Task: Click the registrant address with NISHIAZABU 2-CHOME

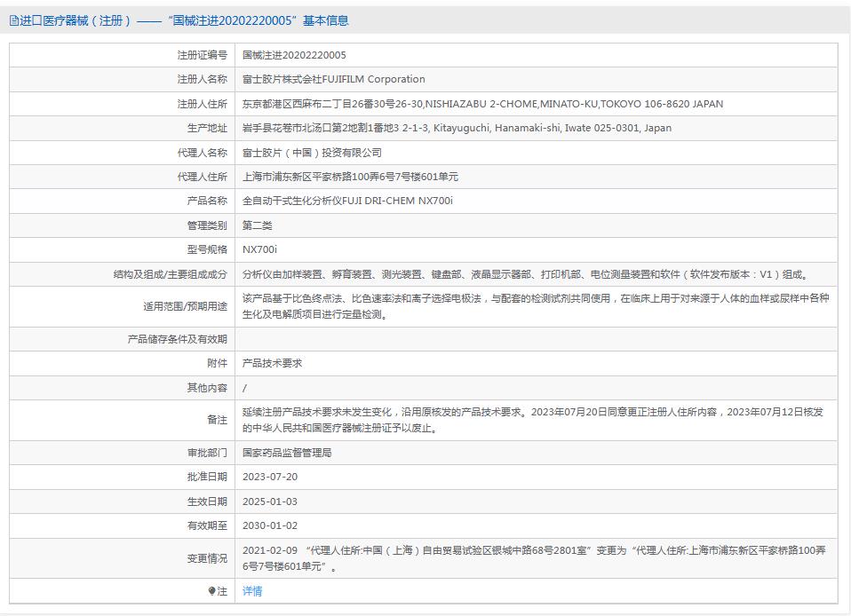Action: [x=482, y=104]
